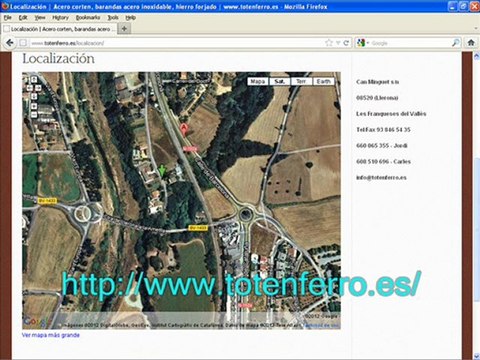Select the Localización browser tab

[x=59, y=29]
